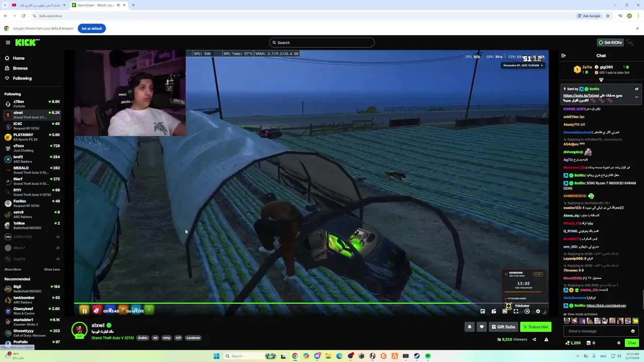This screenshot has height=362, width=644.
Task: Open player settings gear
Action: coord(538,311)
